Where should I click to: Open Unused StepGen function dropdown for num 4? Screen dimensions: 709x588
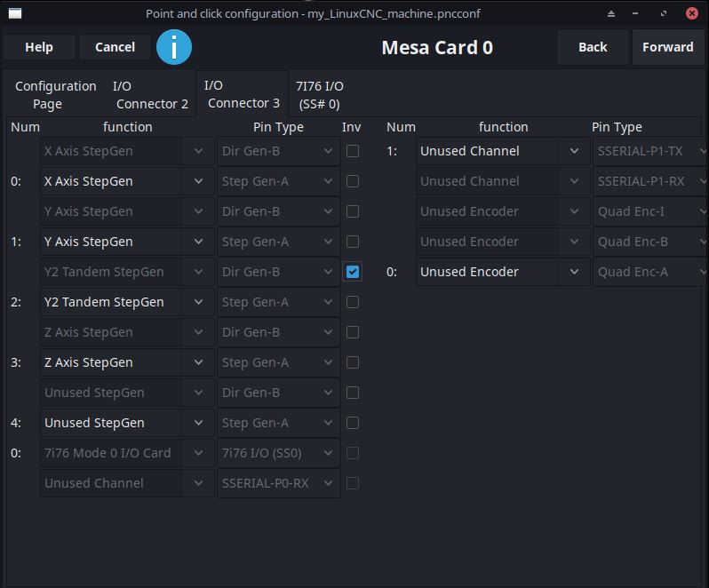click(126, 423)
